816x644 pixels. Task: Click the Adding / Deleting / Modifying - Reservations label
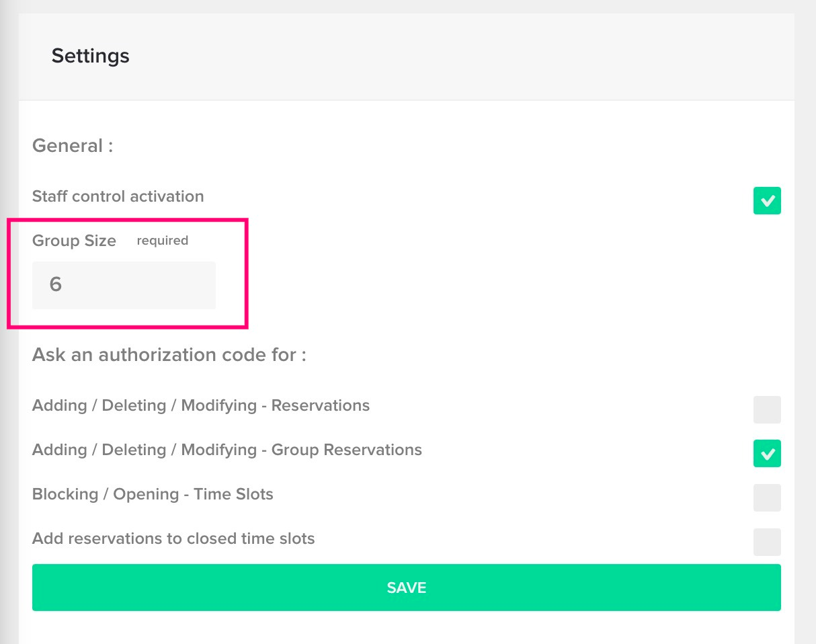(201, 406)
